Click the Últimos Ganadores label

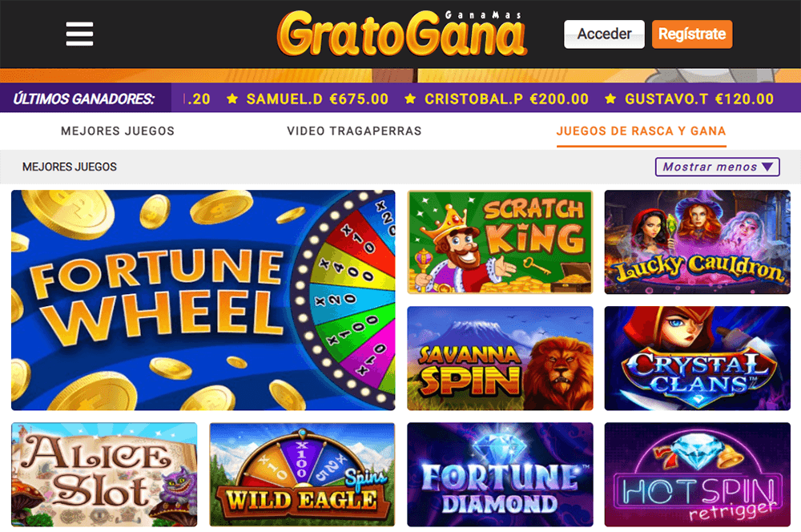point(84,99)
